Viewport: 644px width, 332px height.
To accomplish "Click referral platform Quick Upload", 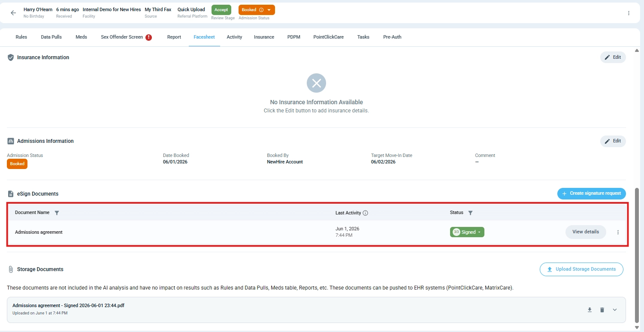I will [191, 9].
